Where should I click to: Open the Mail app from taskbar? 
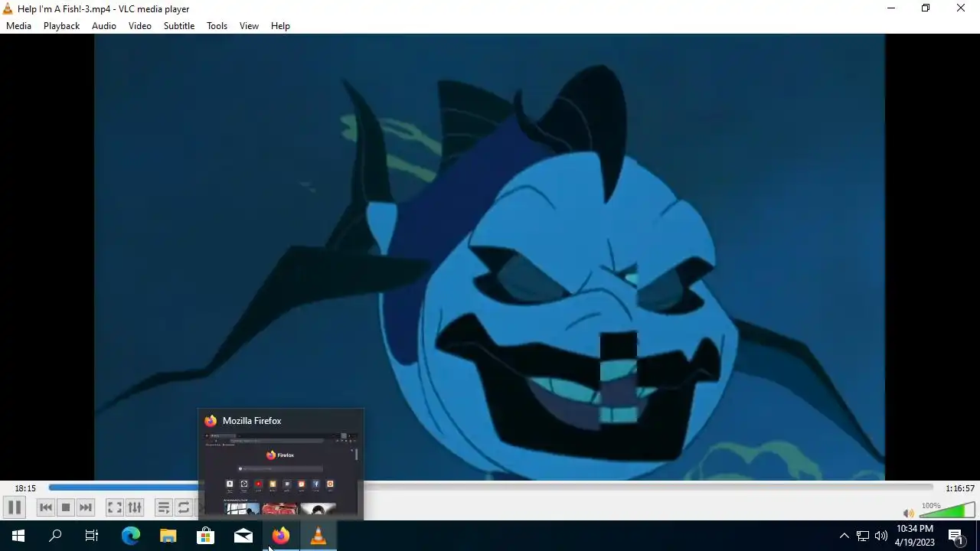tap(243, 536)
